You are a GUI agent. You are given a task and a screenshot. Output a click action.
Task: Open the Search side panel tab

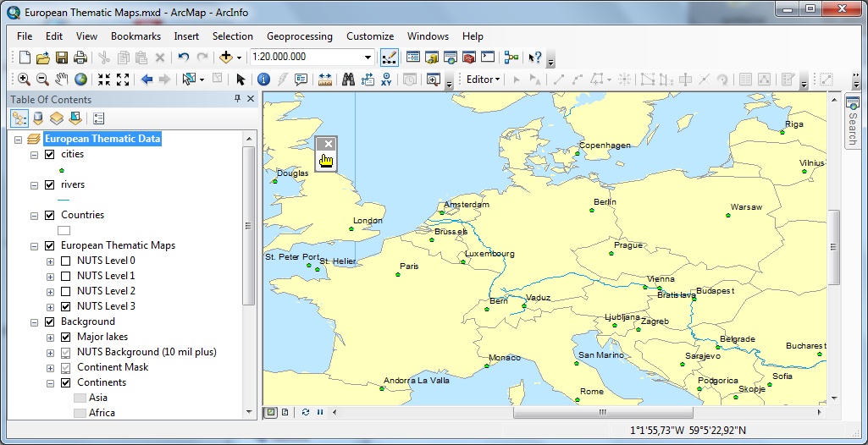click(x=853, y=124)
